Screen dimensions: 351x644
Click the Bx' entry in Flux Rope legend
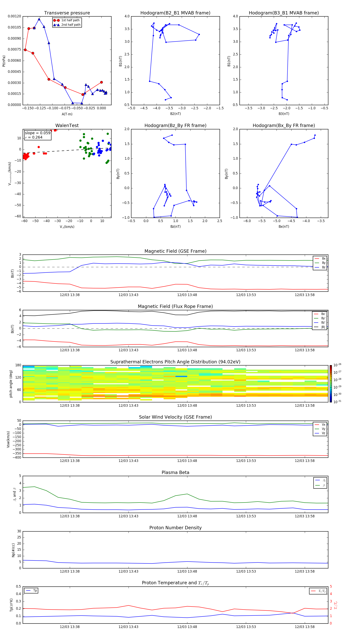[320, 314]
